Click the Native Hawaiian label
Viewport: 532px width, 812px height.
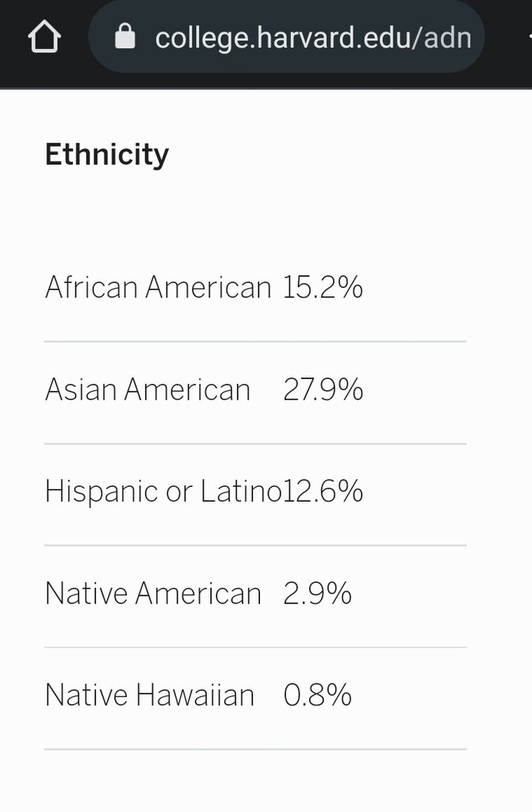150,695
